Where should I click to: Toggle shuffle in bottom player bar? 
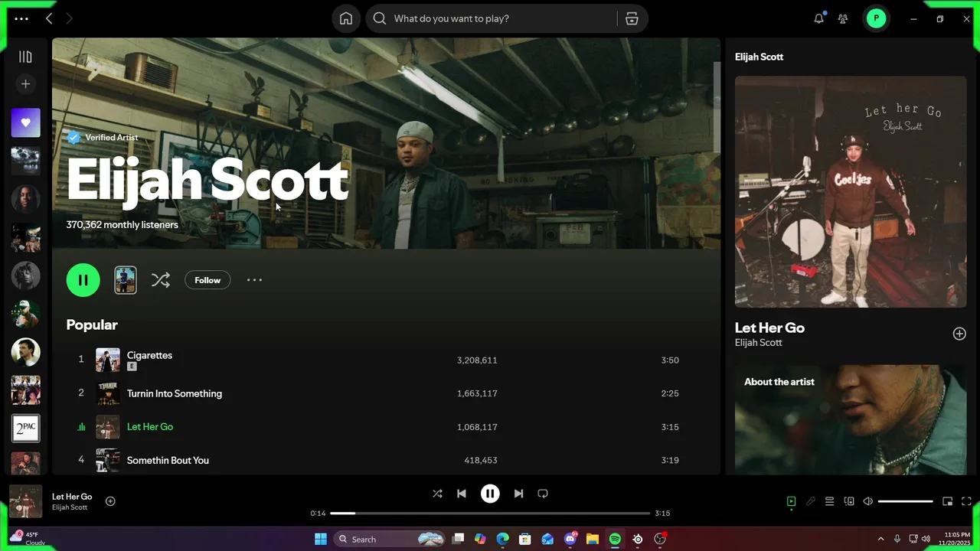tap(437, 494)
